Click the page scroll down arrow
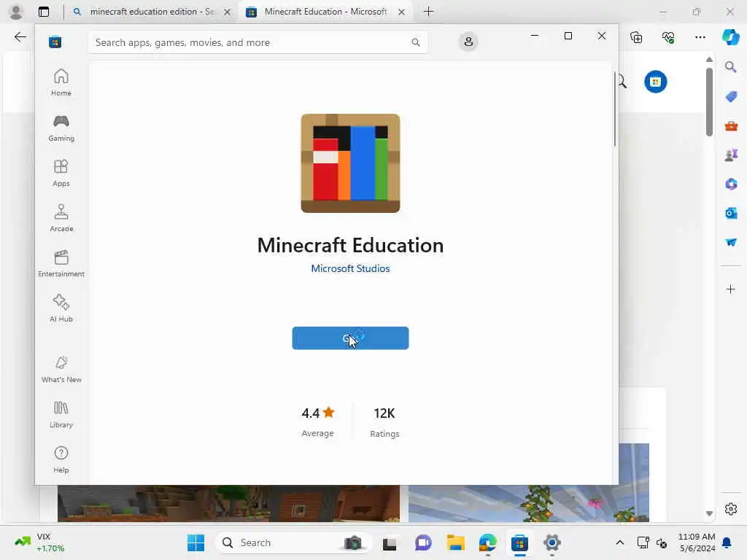The image size is (747, 560). (x=709, y=513)
